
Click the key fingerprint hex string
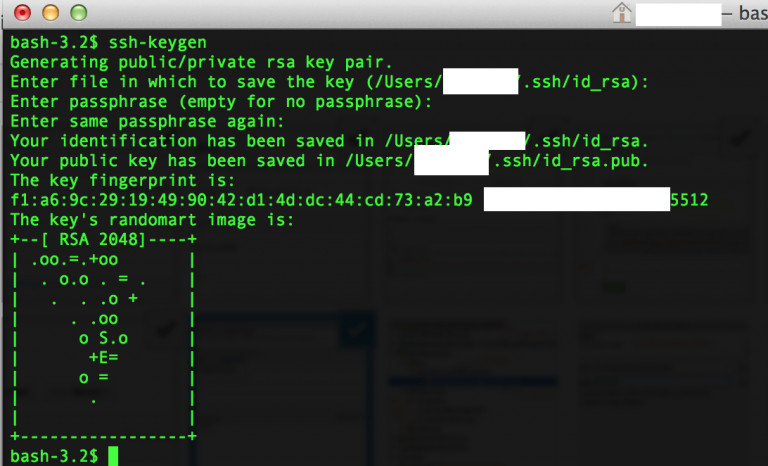[x=241, y=200]
